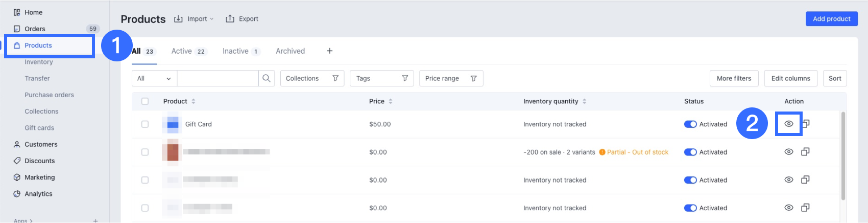
Task: Switch to the Archived tab
Action: 290,51
